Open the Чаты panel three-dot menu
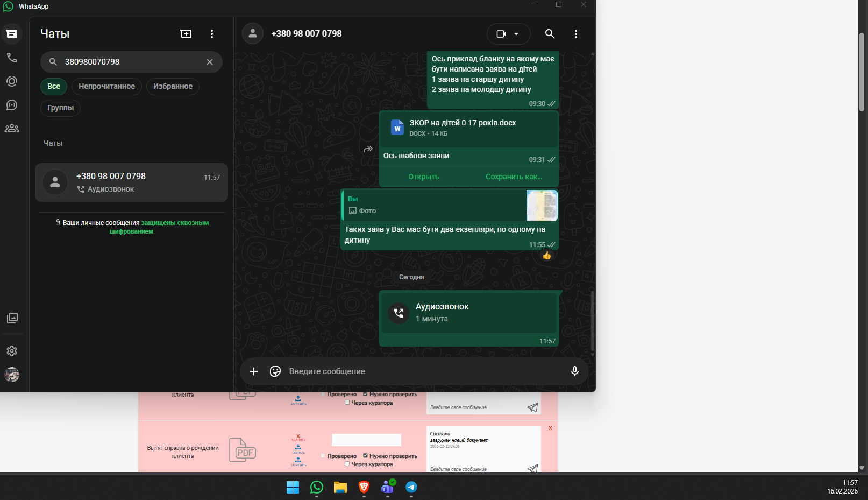Screen dimensions: 868x500 coord(212,34)
